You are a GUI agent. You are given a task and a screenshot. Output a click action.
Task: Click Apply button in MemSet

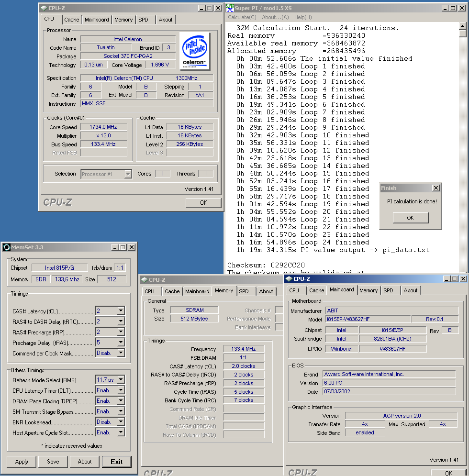[22, 462]
